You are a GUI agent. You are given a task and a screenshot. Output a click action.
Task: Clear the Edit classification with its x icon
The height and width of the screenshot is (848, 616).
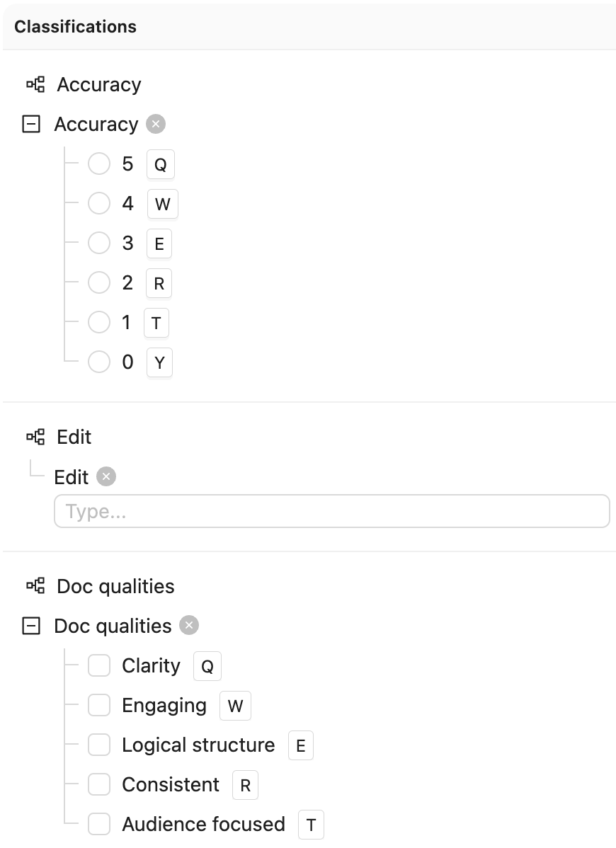pos(106,476)
